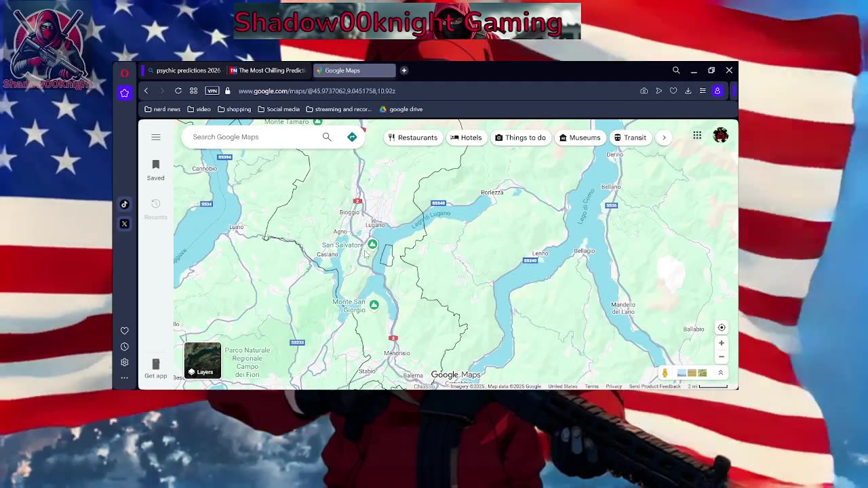
Task: Select the Transit category chip
Action: click(631, 138)
